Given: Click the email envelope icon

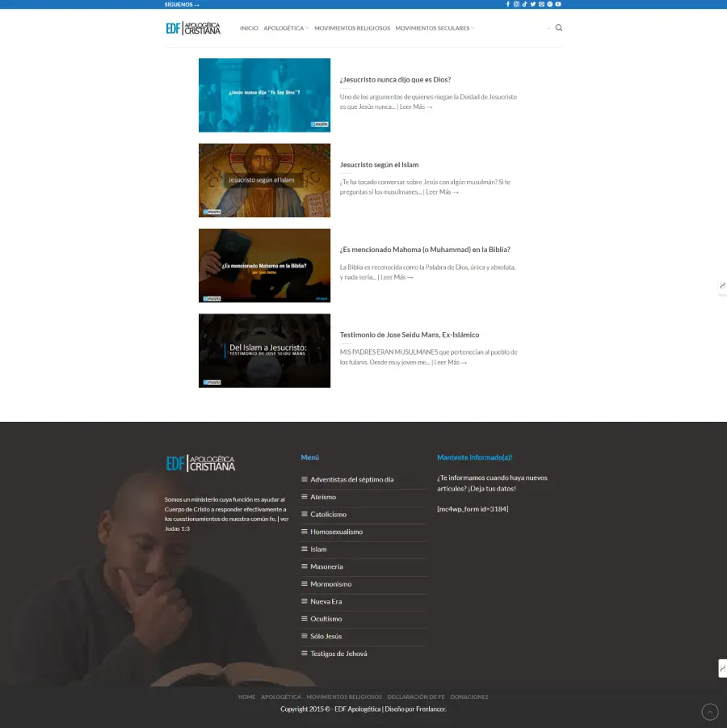Looking at the screenshot, I should click(x=541, y=4).
